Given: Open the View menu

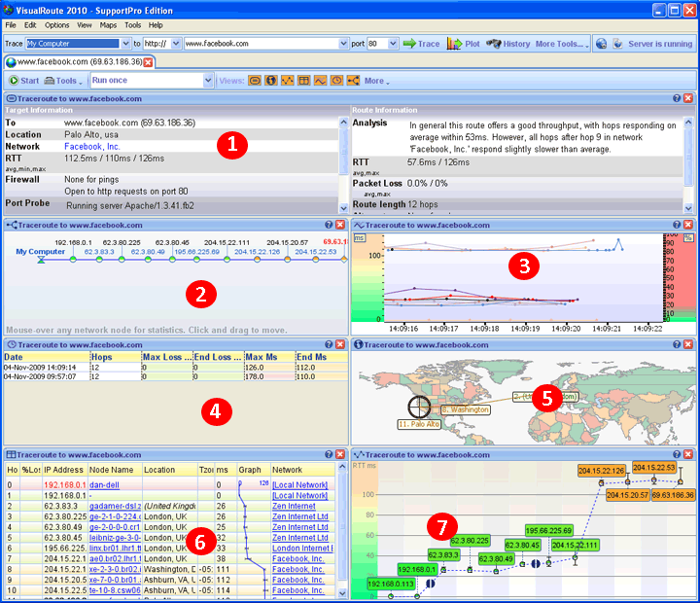Looking at the screenshot, I should (84, 25).
